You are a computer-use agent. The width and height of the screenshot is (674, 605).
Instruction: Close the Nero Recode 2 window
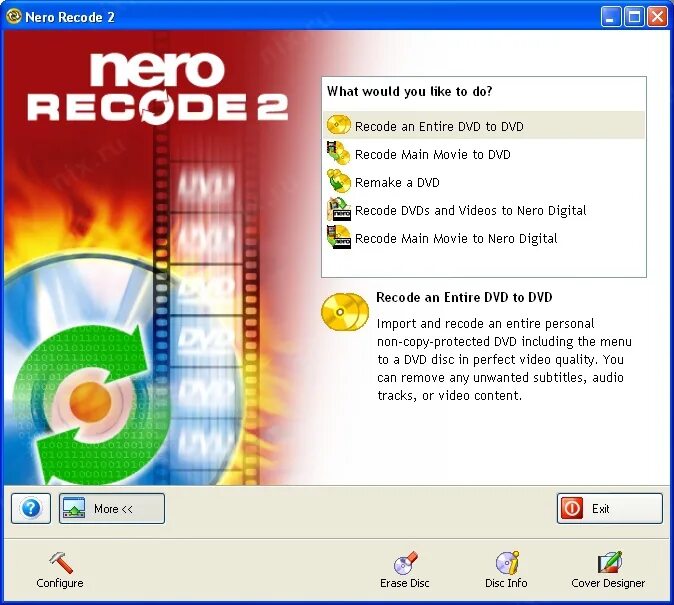pyautogui.click(x=657, y=17)
